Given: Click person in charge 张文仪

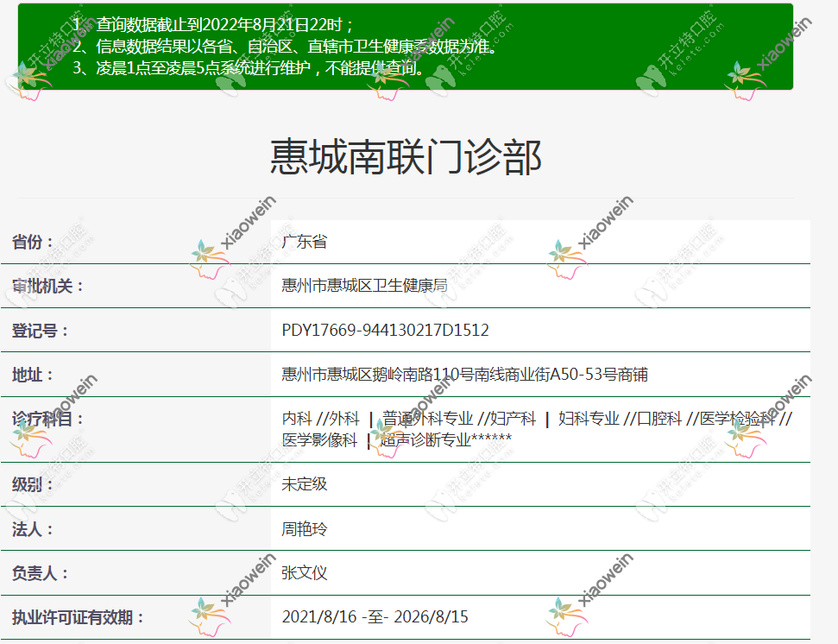Looking at the screenshot, I should pos(304,573).
